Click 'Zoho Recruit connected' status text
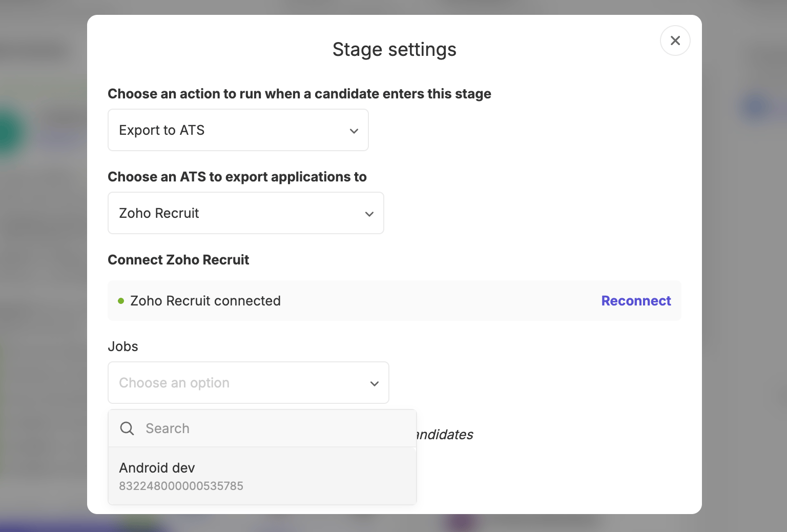787x532 pixels. pyautogui.click(x=205, y=301)
